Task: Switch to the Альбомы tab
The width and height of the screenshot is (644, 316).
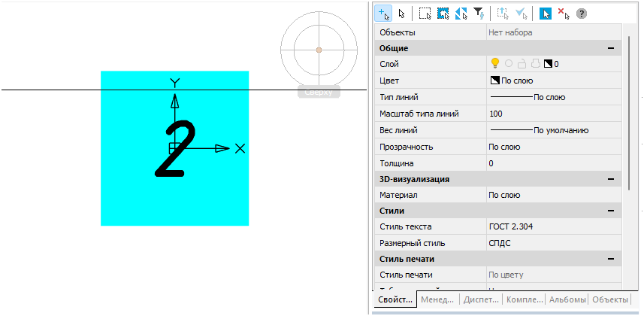Action: click(567, 300)
